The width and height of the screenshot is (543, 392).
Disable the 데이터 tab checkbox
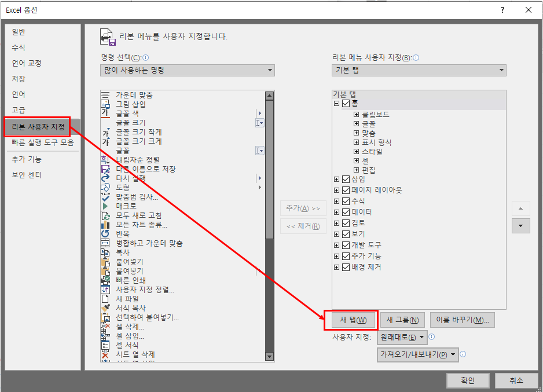346,212
